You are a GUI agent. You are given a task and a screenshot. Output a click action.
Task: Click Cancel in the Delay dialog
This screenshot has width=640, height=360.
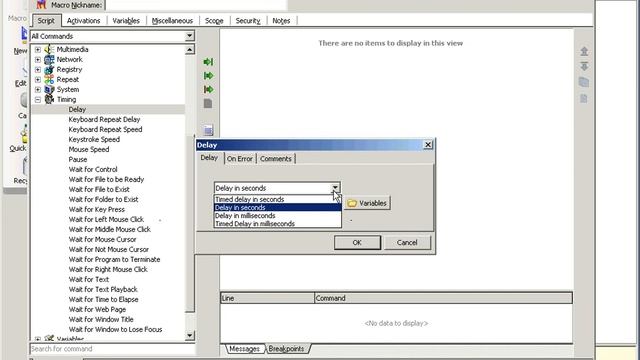tap(407, 242)
